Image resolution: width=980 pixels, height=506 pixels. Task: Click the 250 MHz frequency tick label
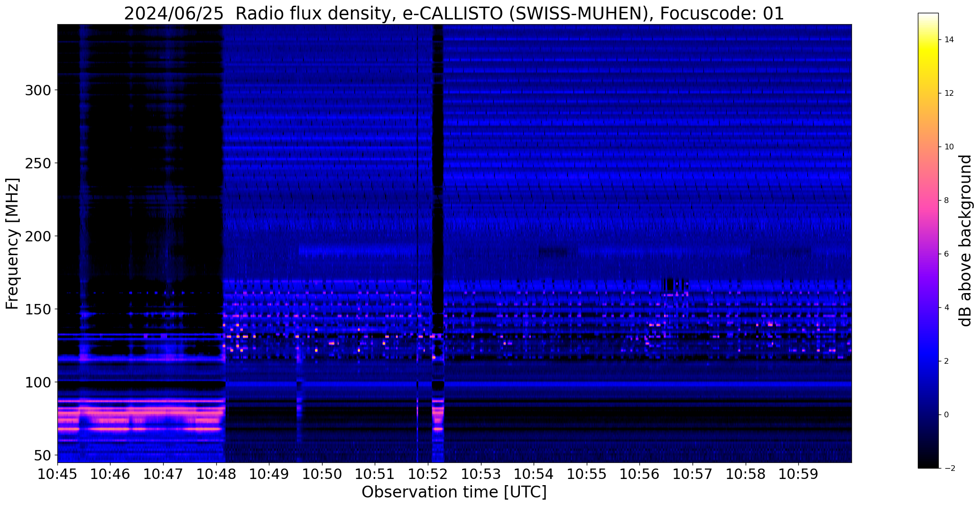tap(38, 163)
